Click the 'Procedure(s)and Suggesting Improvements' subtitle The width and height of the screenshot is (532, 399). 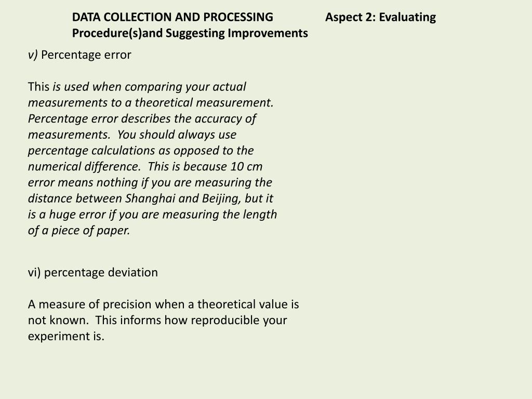pos(190,33)
